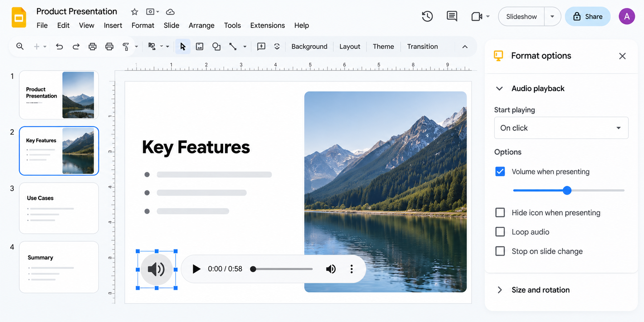This screenshot has height=322, width=644.
Task: Check the Loop audio box
Action: tap(500, 232)
